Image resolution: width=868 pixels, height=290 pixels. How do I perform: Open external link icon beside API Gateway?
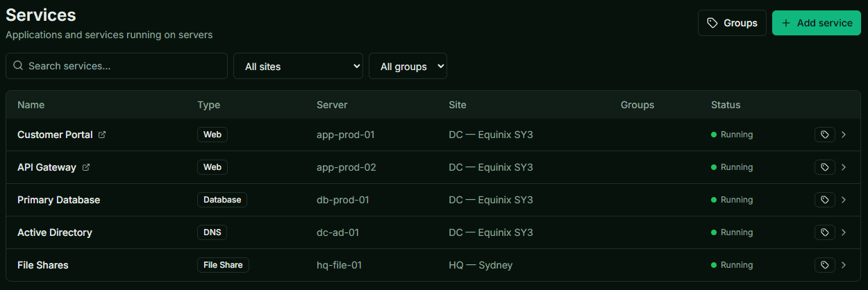point(86,167)
